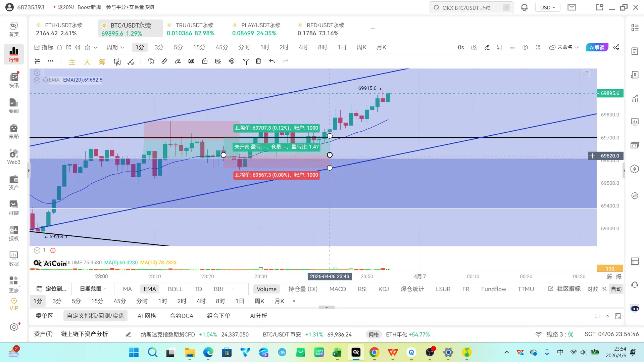Toggle 自动 auto price scale
Viewport: 644px width, 362px height.
click(616, 289)
